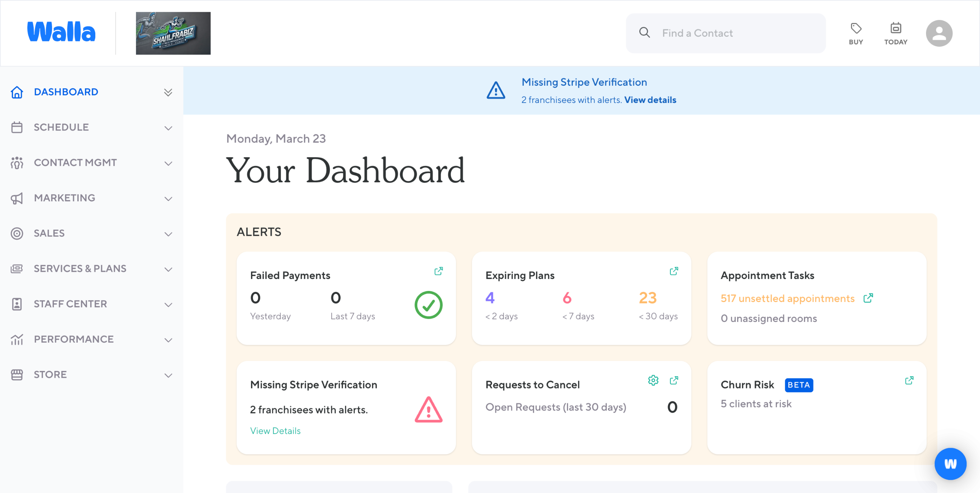Screen dimensions: 980x493
Task: Expand the Store section chevron
Action: 168,375
